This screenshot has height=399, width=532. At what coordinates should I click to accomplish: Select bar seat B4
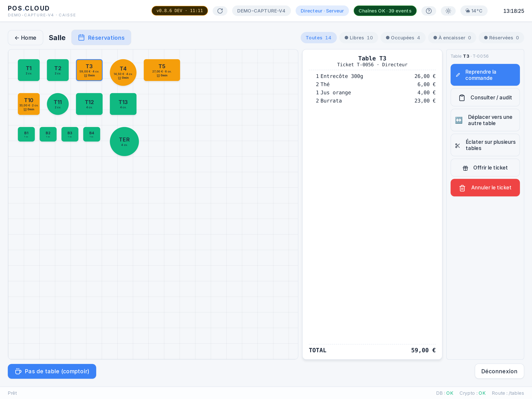[x=92, y=134]
